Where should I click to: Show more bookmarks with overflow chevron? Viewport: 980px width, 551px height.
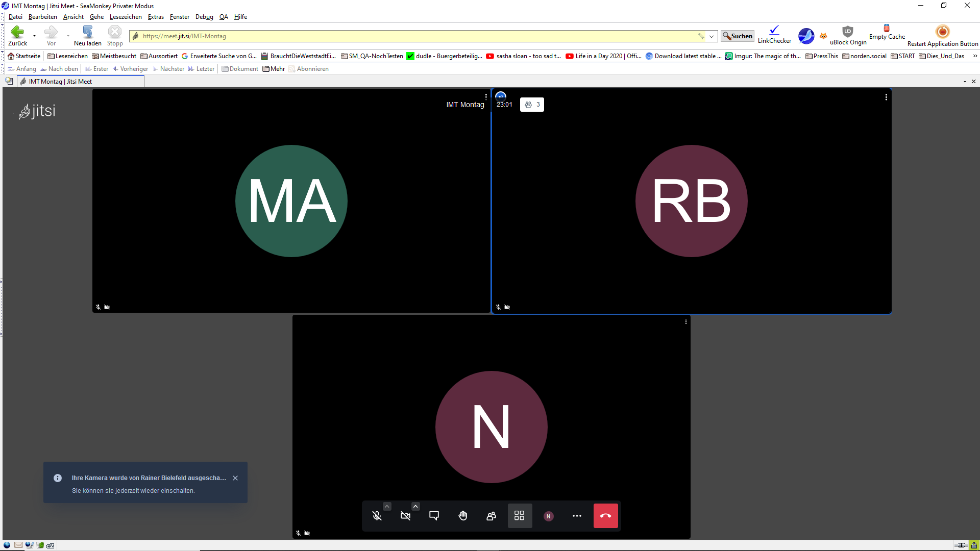click(975, 56)
